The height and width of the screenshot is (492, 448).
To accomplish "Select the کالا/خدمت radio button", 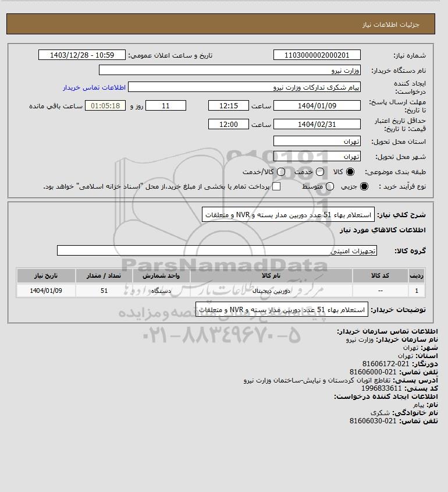I will coord(281,172).
